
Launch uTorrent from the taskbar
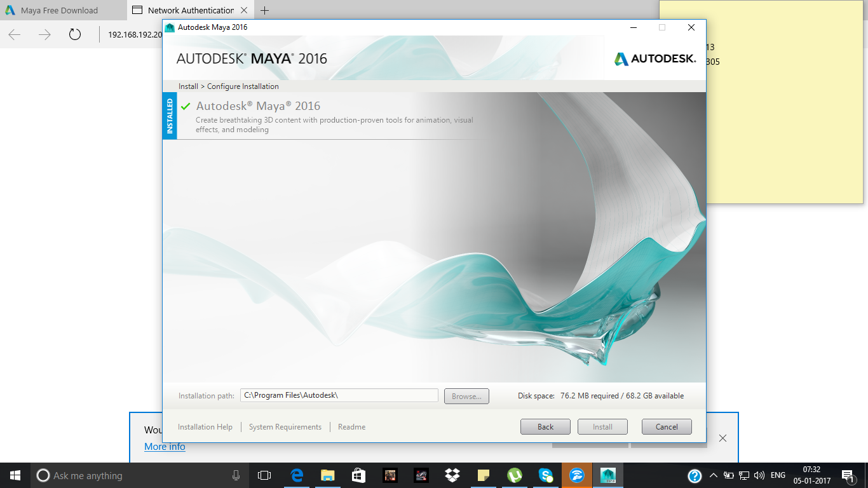click(514, 475)
